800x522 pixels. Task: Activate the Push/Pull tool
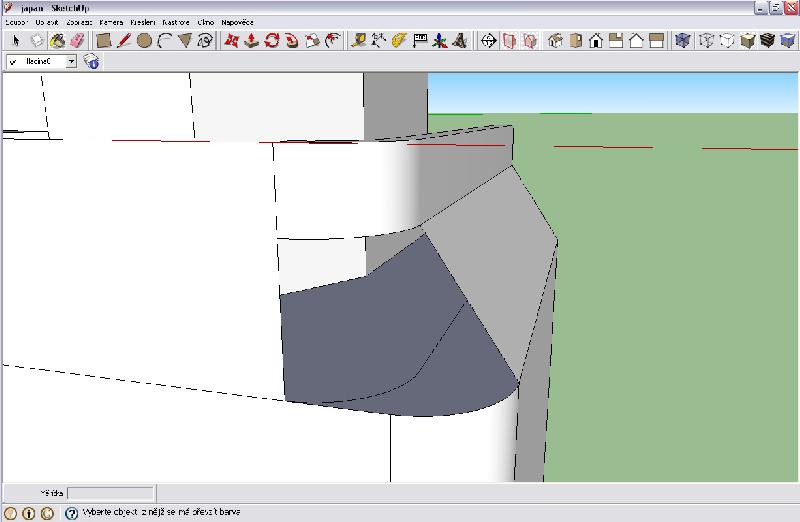pos(252,41)
